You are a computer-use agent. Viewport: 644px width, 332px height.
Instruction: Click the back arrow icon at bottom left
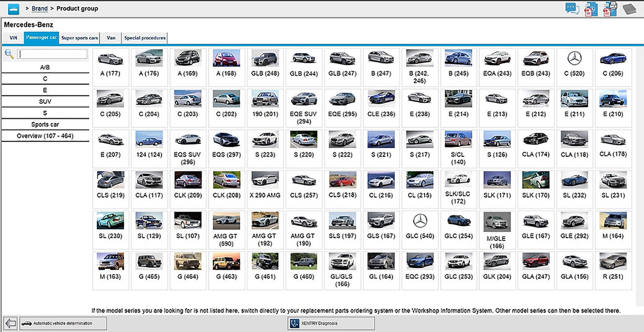pos(10,323)
